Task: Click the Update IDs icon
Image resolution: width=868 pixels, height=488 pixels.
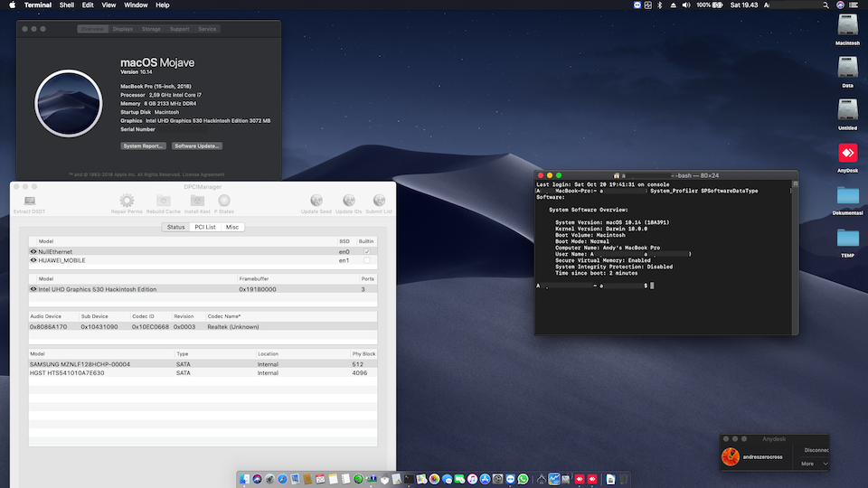Action: point(349,201)
